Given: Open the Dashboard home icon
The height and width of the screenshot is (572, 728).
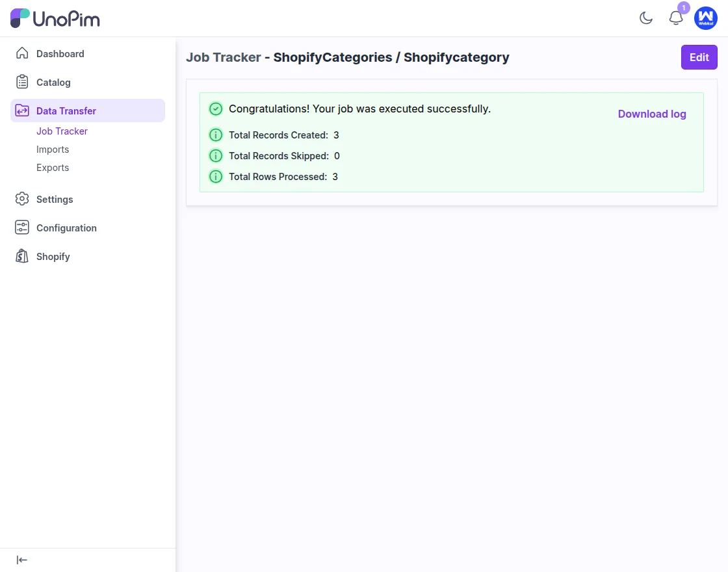Looking at the screenshot, I should tap(22, 53).
